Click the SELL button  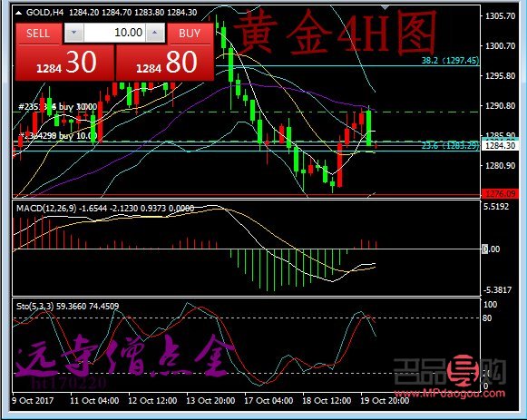tap(38, 34)
